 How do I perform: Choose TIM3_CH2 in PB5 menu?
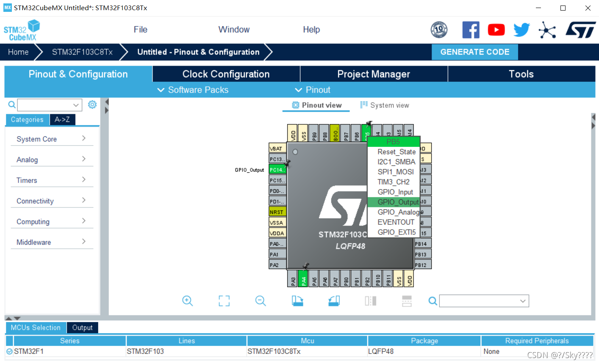pyautogui.click(x=394, y=182)
